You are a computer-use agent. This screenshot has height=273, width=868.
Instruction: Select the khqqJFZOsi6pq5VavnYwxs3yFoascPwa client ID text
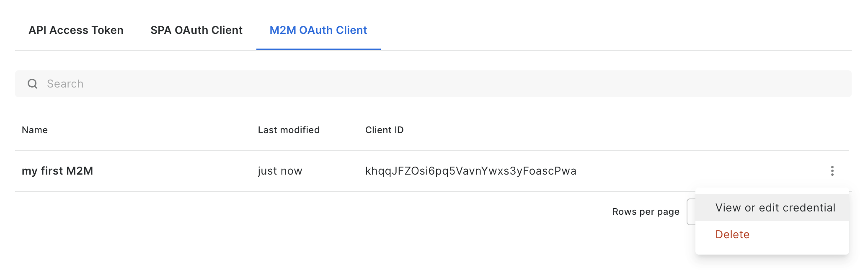coord(470,171)
